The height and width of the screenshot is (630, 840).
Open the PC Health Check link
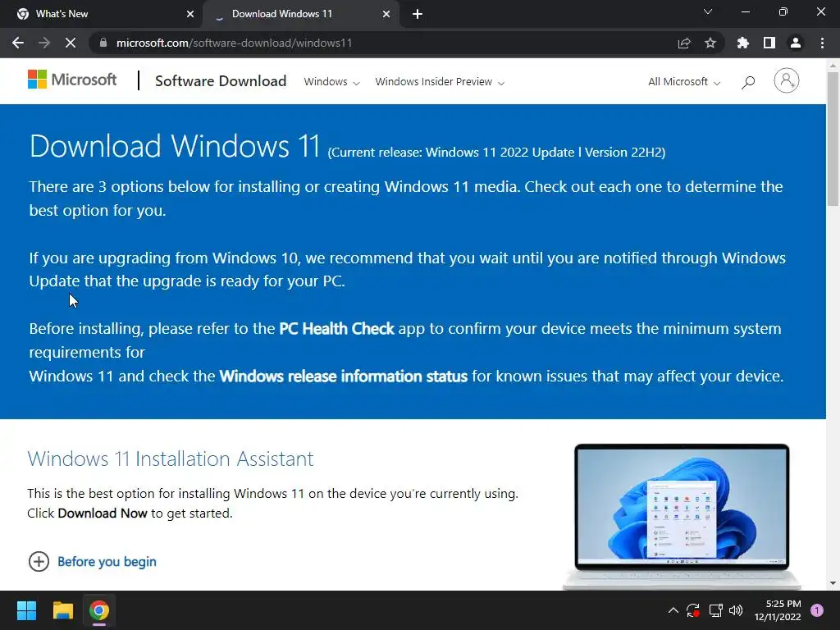pyautogui.click(x=336, y=328)
